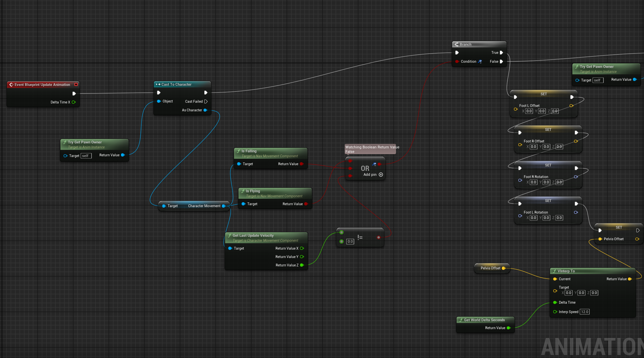The width and height of the screenshot is (644, 358).
Task: Click Delta Time X output pin
Action: pos(73,102)
